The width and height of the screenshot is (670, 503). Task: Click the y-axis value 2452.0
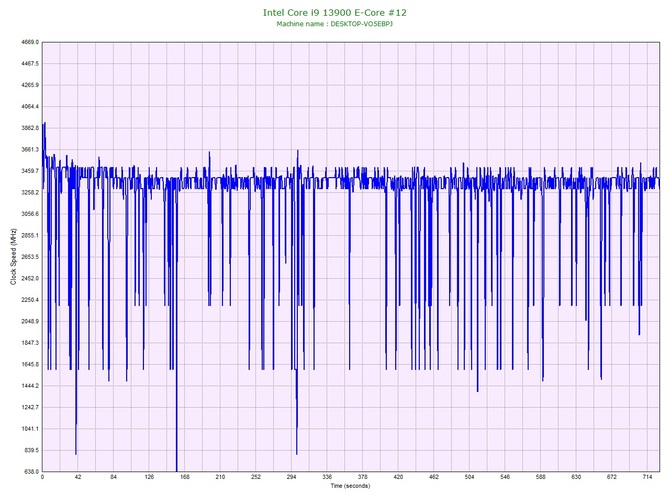tap(30, 279)
